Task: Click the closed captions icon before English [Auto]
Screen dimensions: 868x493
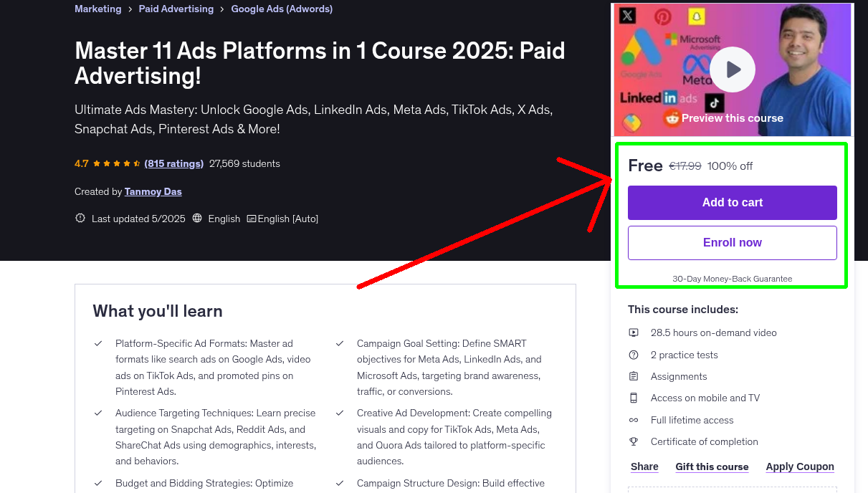Action: (252, 218)
